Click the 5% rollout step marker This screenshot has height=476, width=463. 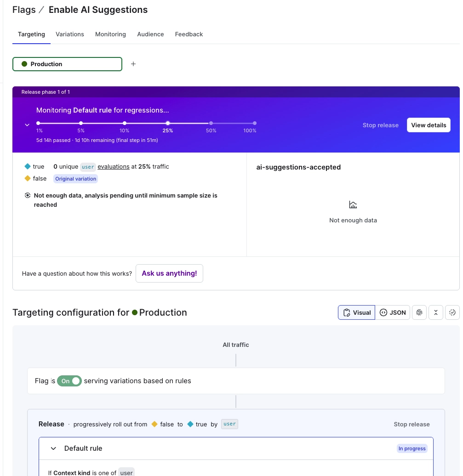tap(81, 123)
